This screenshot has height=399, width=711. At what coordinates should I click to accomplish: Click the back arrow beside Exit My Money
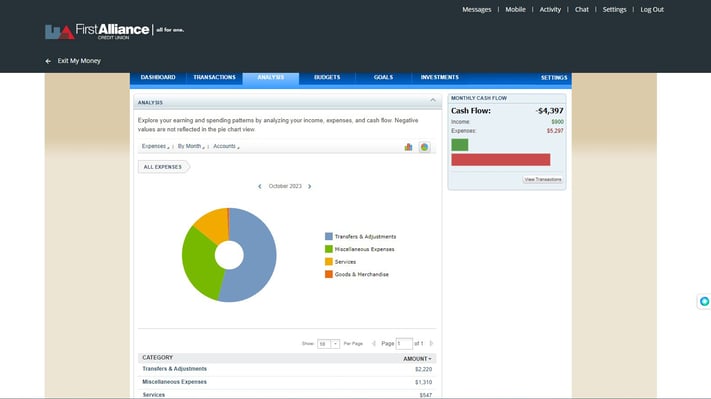[x=48, y=61]
